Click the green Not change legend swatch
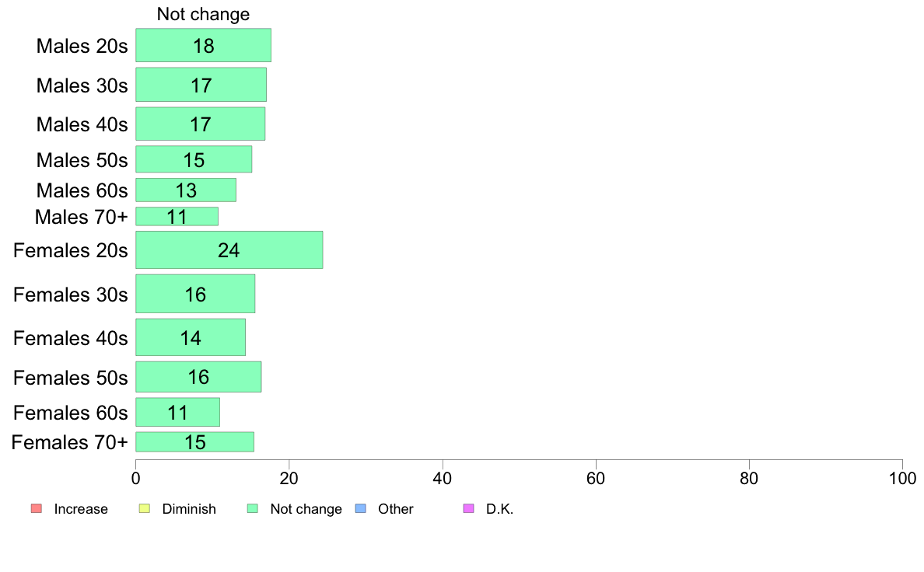Viewport: 924px width, 572px height. 253,508
